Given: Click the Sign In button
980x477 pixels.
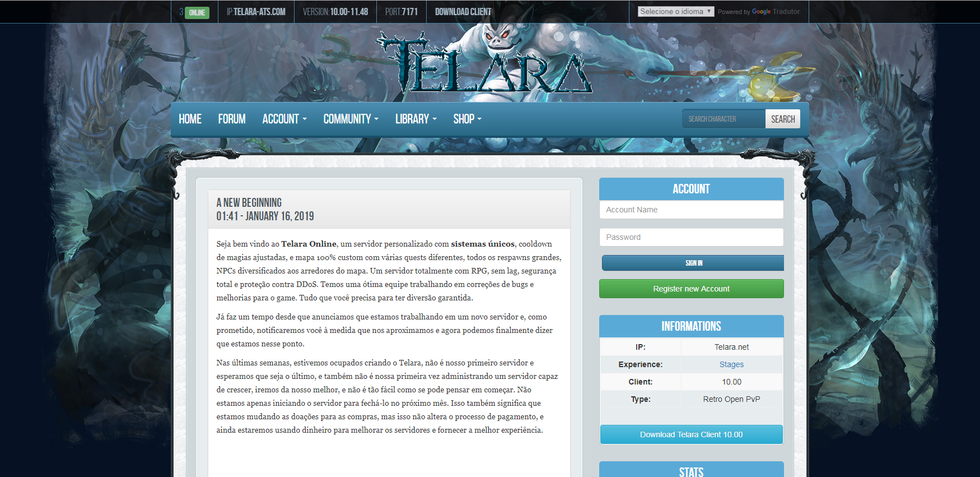Looking at the screenshot, I should (693, 263).
